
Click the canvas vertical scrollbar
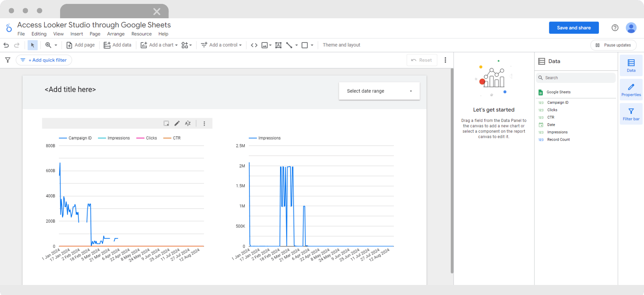point(452,171)
